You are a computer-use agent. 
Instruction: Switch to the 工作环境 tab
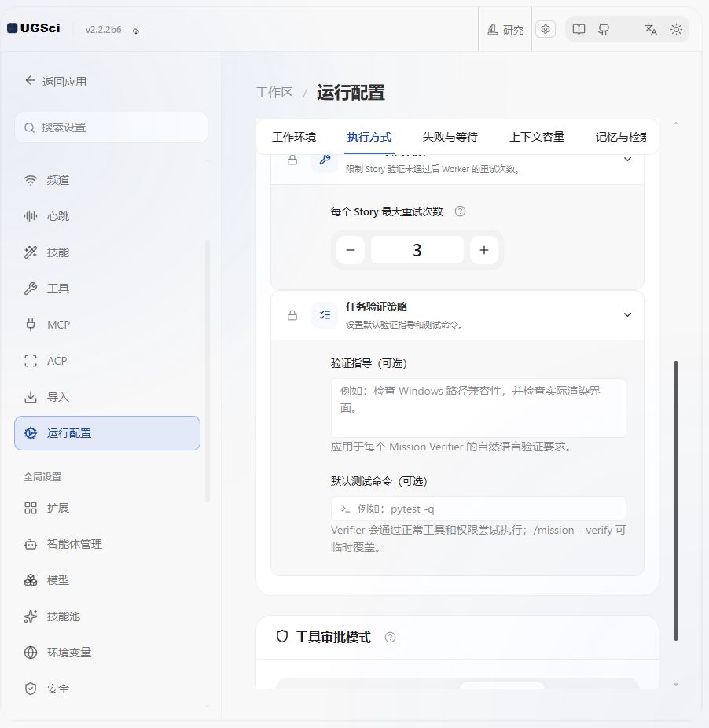pyautogui.click(x=294, y=137)
